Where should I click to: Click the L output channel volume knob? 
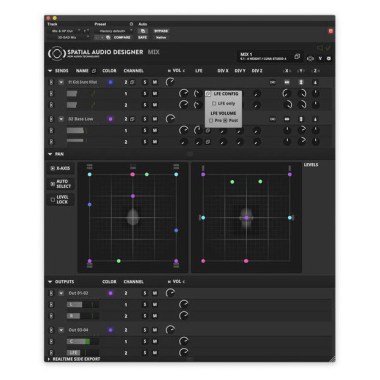pyautogui.click(x=184, y=304)
